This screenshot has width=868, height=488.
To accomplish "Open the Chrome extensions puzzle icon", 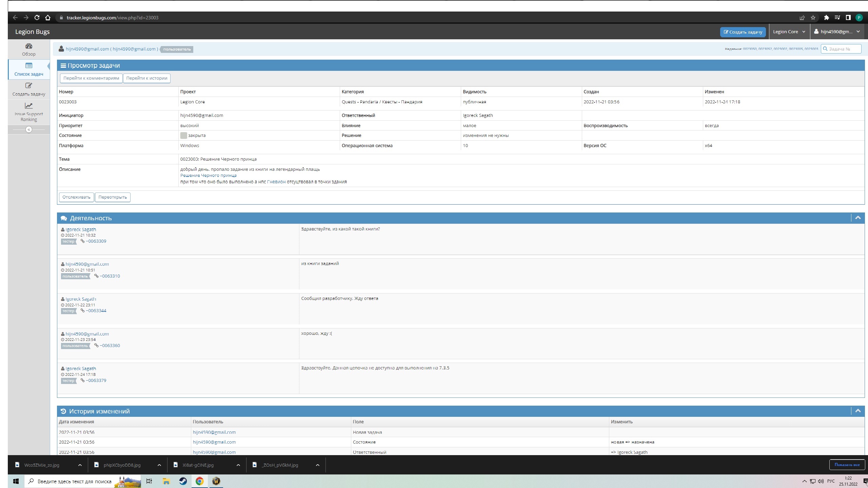I will coord(826,18).
